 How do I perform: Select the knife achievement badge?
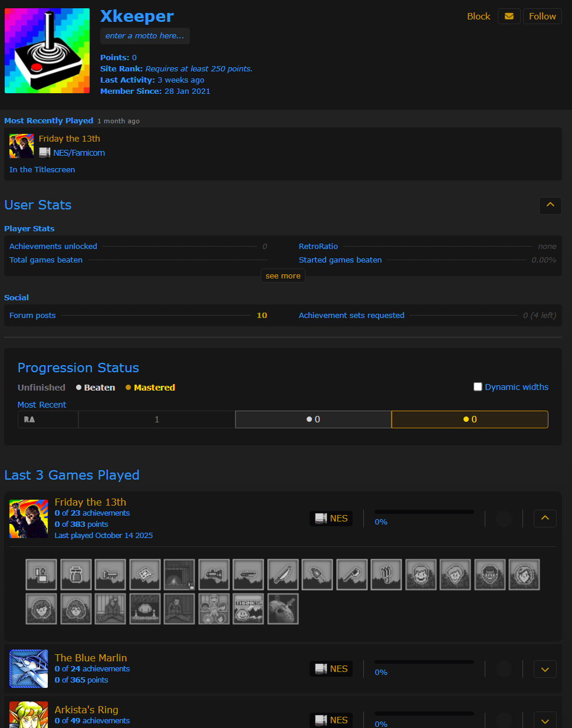click(x=248, y=575)
